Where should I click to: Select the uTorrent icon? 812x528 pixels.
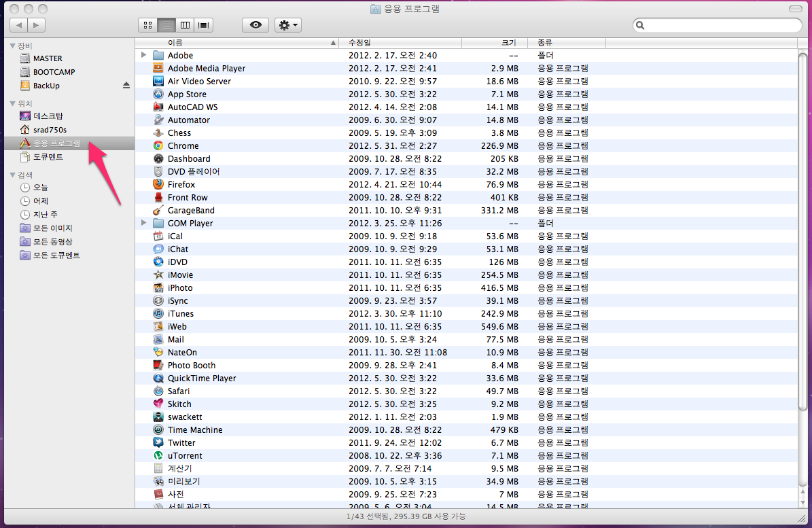pyautogui.click(x=158, y=455)
